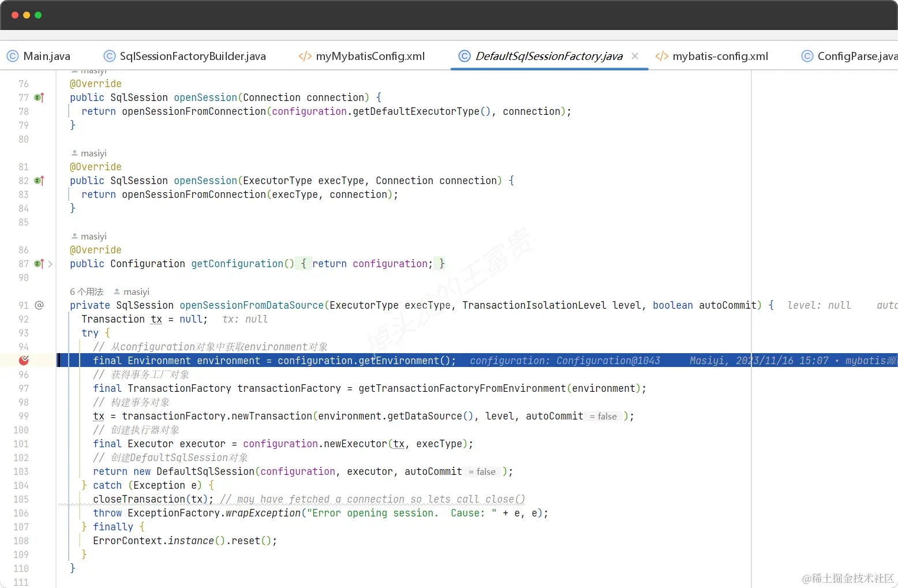898x588 pixels.
Task: Click the 'level: null' inline debug value
Action: (x=819, y=305)
